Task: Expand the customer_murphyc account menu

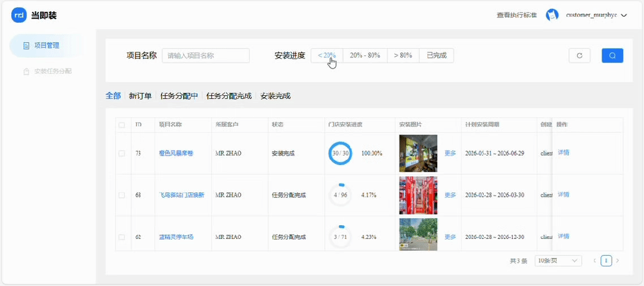Action: [624, 15]
